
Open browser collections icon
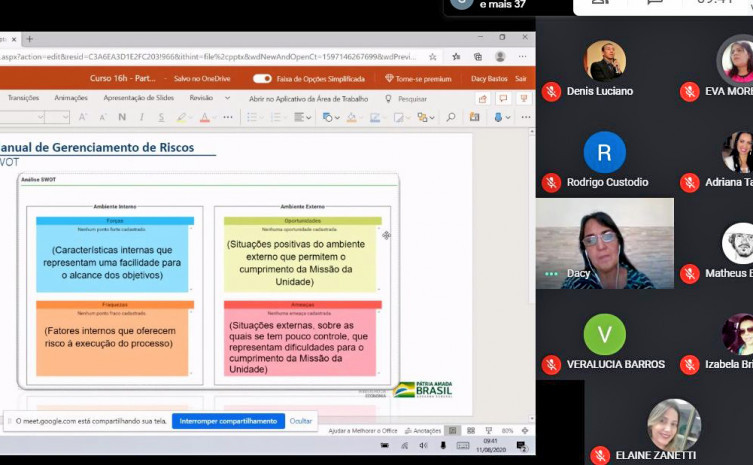pos(478,57)
